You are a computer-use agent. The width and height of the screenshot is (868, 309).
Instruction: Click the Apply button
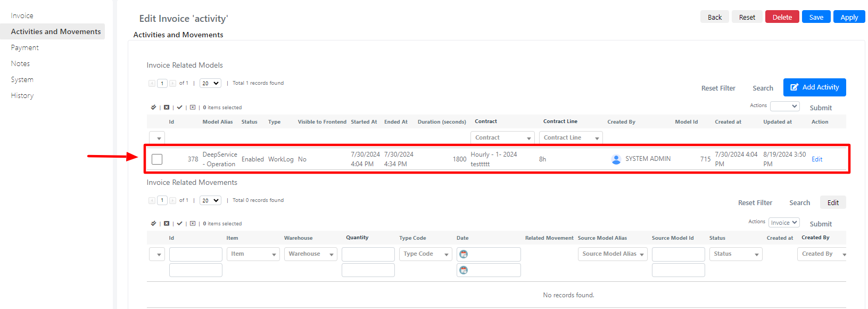[x=849, y=17]
